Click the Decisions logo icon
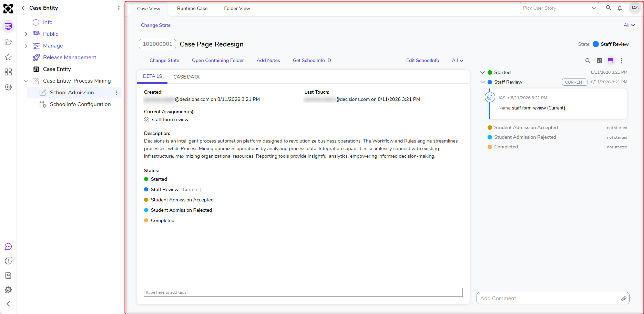Viewport: 644px width, 314px height. pyautogui.click(x=8, y=9)
